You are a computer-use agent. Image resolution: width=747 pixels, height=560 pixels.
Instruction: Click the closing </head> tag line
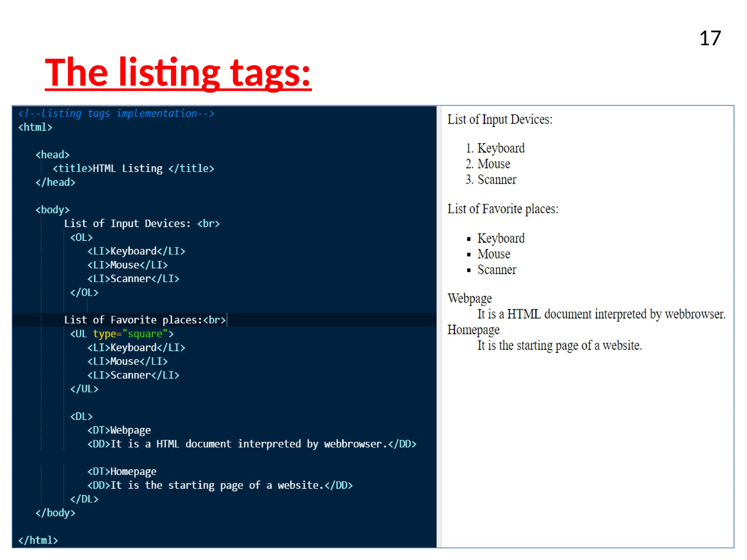pos(55,182)
